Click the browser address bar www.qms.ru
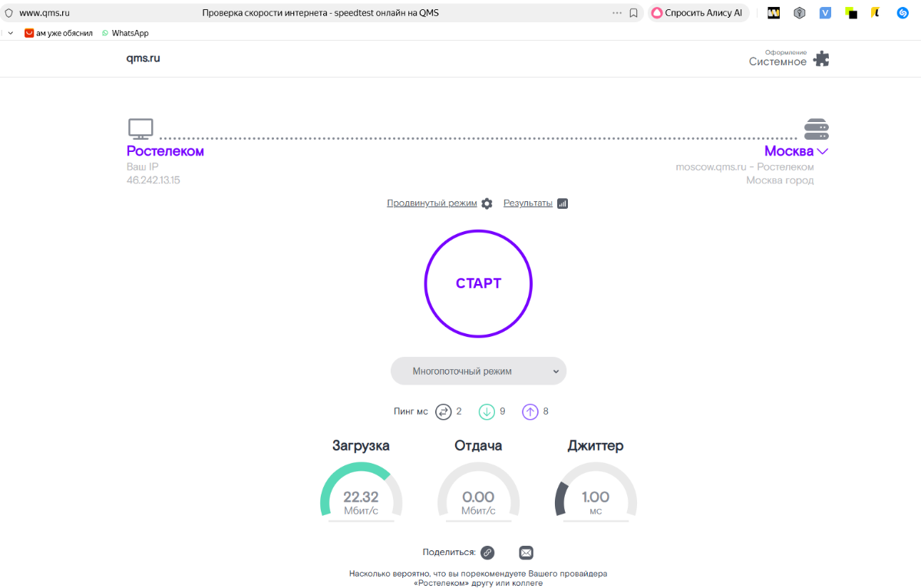 [x=45, y=12]
